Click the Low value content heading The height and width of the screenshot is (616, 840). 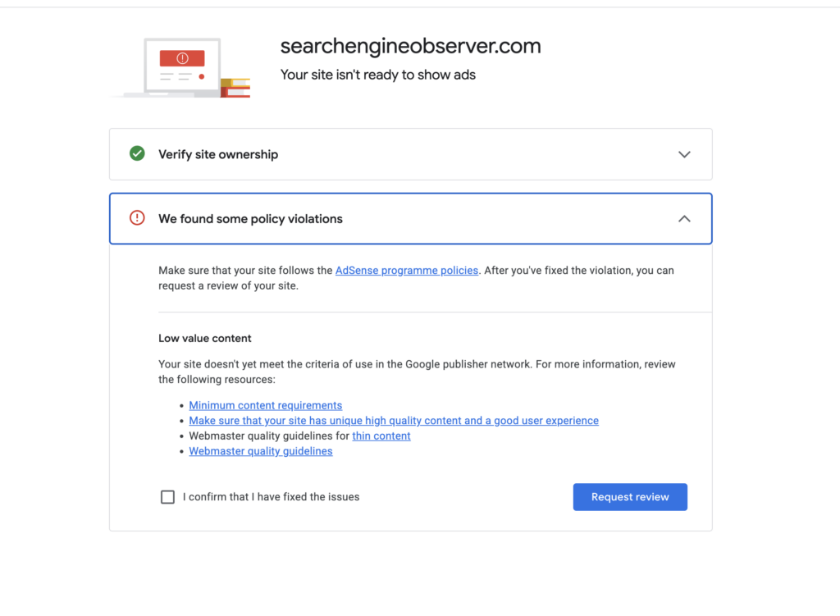click(x=204, y=339)
